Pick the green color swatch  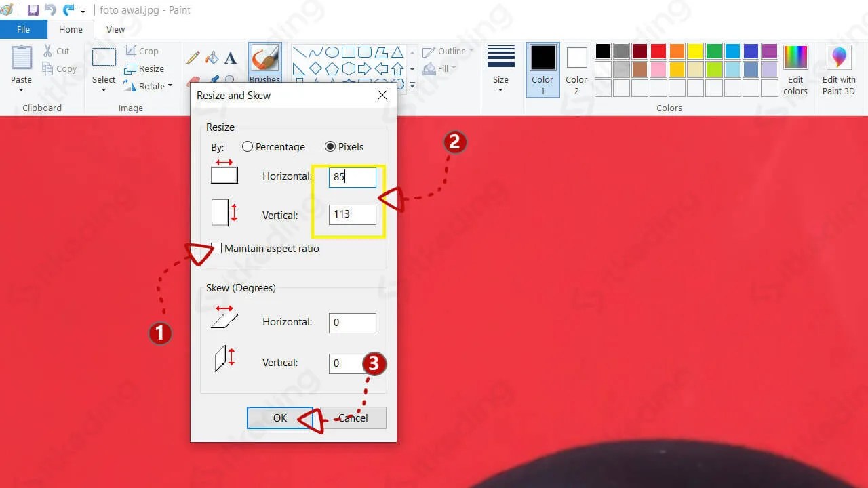[x=714, y=52]
